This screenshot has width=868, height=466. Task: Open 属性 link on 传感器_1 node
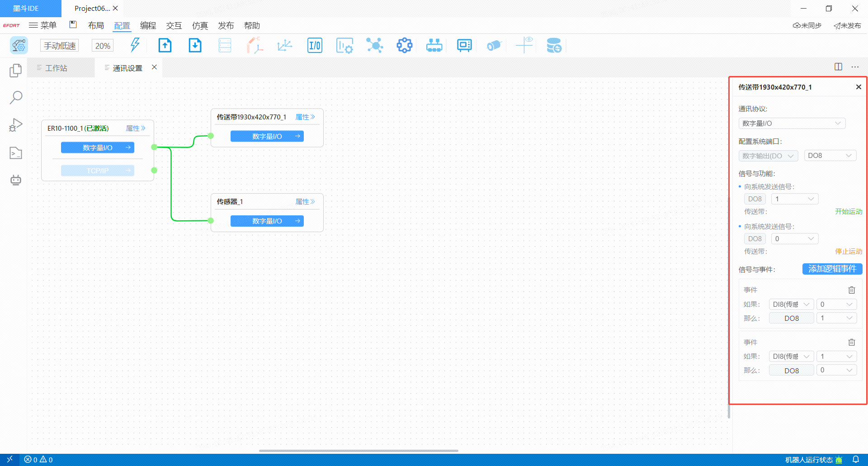305,202
